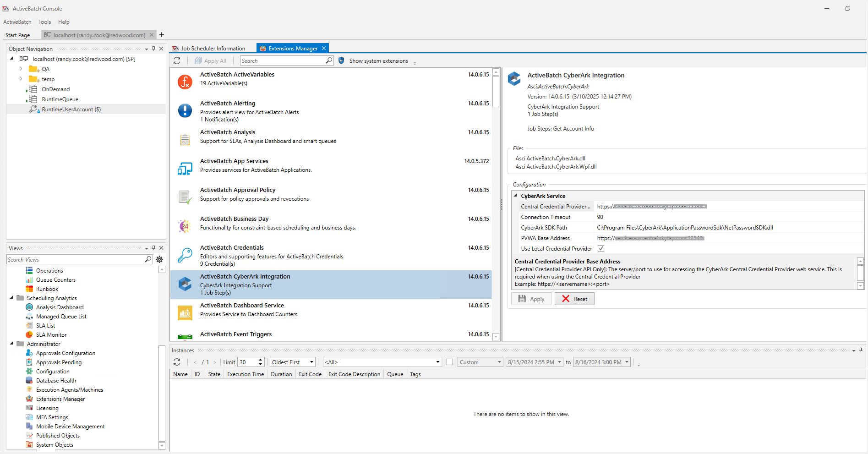The height and width of the screenshot is (454, 868).
Task: Refresh the Instances panel list
Action: point(177,362)
